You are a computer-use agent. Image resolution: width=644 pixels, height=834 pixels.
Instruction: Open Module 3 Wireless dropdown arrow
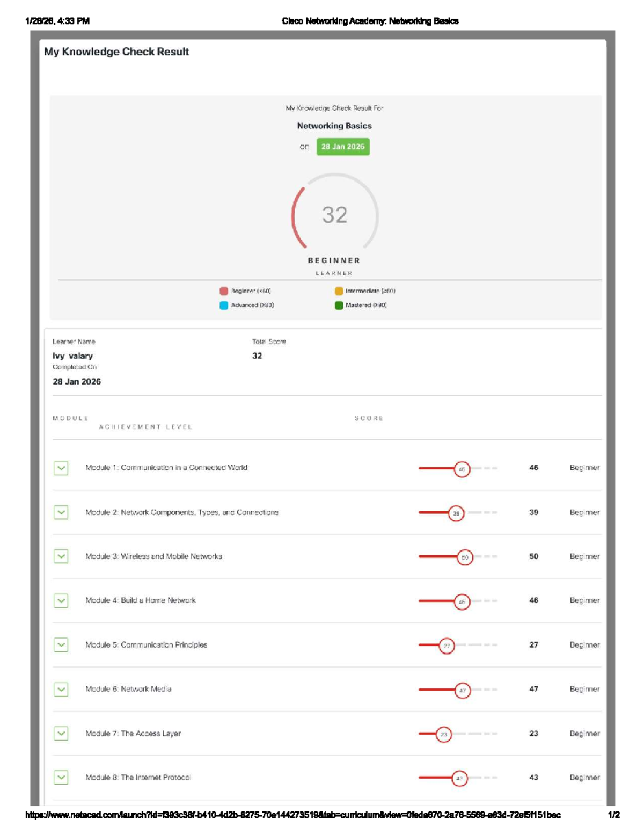point(61,556)
